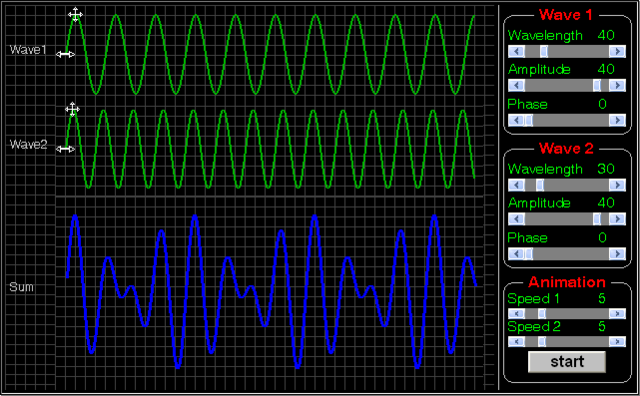Decrease Speed 2 with the left arrow

coord(516,341)
